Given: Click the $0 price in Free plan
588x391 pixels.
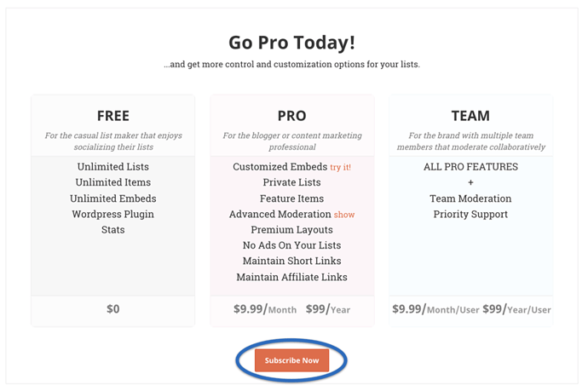Looking at the screenshot, I should [112, 309].
